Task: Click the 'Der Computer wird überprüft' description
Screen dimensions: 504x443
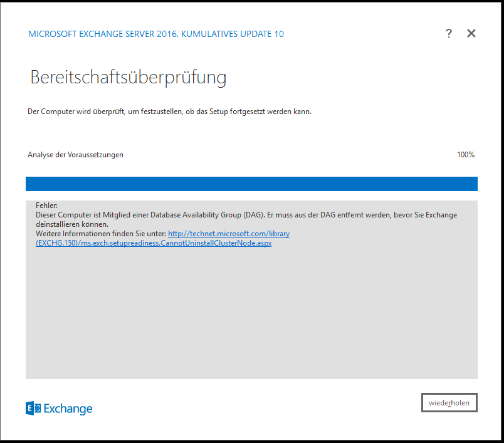Action: point(169,112)
